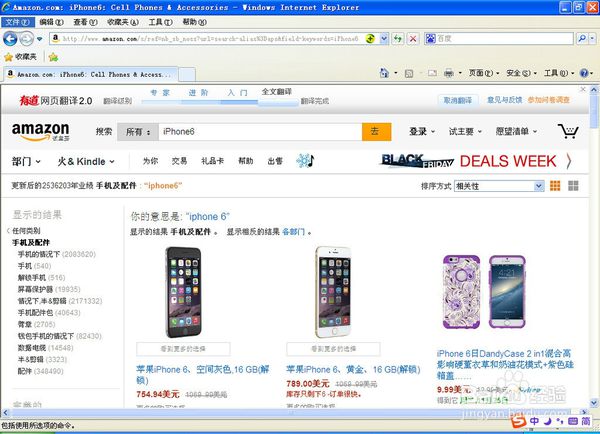This screenshot has width=600, height=434.
Task: Click the 收藏夹 favorites star button
Action: click(x=20, y=57)
